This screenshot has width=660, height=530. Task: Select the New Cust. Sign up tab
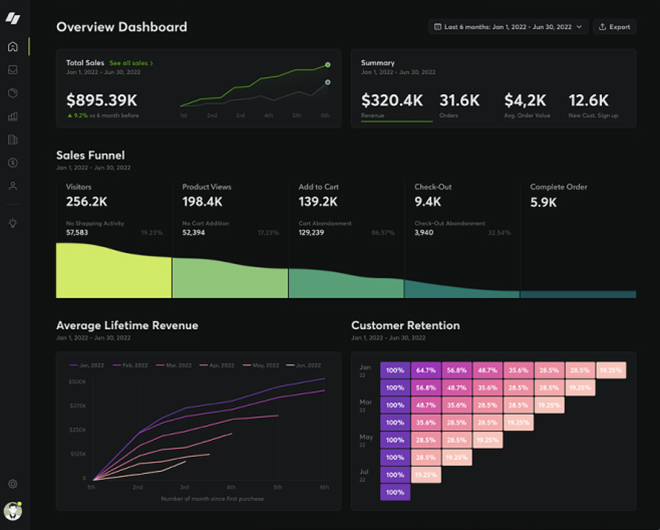[597, 109]
